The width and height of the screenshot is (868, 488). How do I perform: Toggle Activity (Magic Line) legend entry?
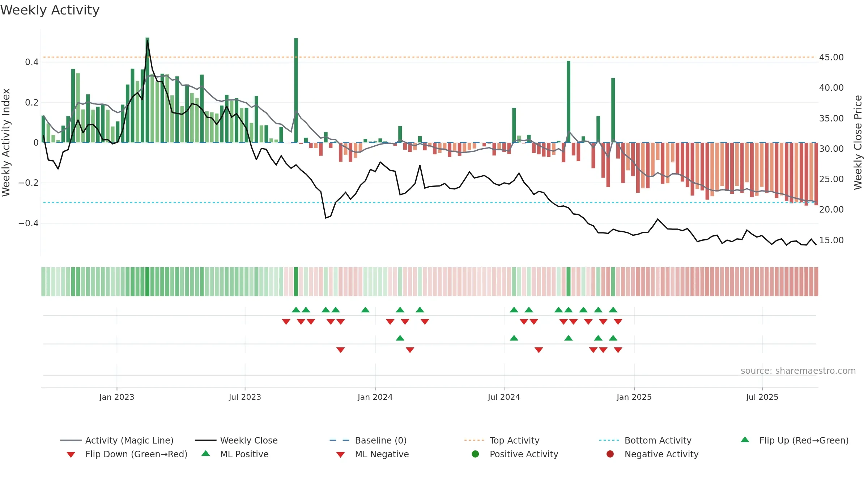click(x=117, y=440)
